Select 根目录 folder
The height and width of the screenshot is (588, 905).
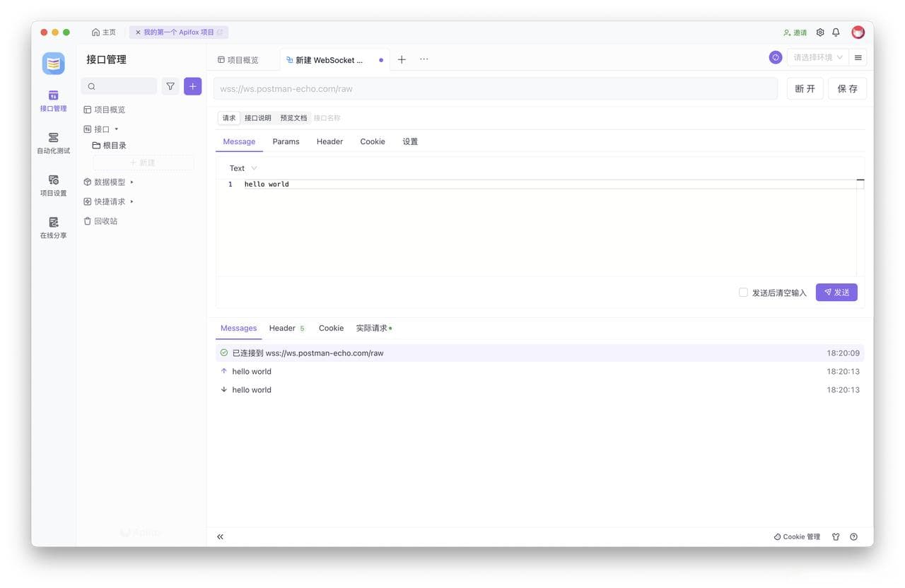point(110,146)
